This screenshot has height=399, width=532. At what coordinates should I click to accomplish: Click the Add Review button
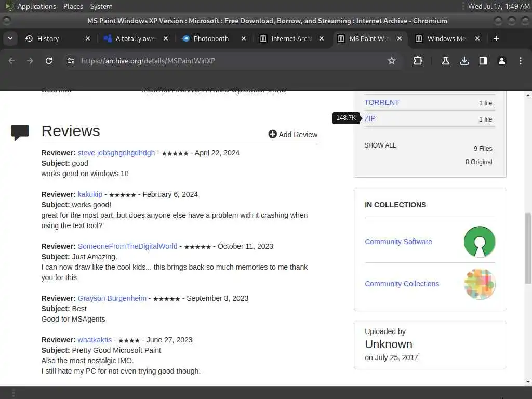293,135
